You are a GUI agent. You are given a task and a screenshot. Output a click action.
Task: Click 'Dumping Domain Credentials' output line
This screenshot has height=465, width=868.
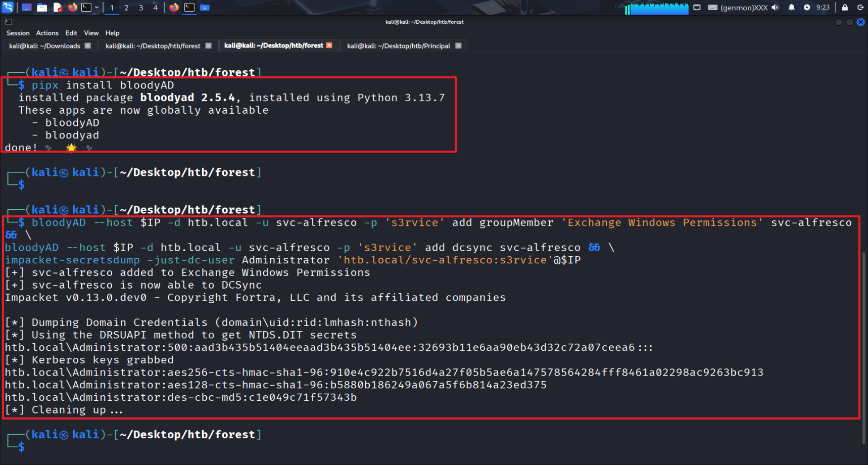[211, 322]
